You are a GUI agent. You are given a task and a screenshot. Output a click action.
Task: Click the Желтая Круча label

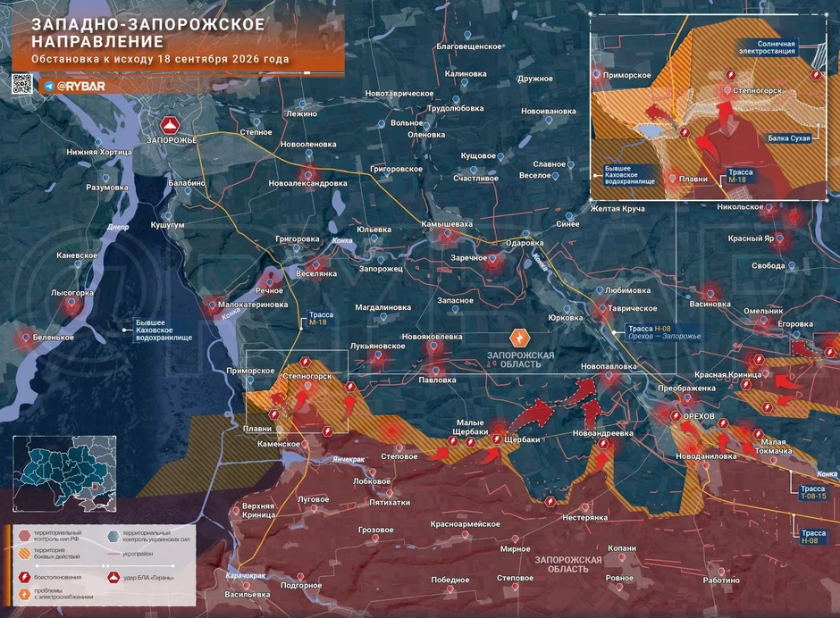click(x=617, y=208)
